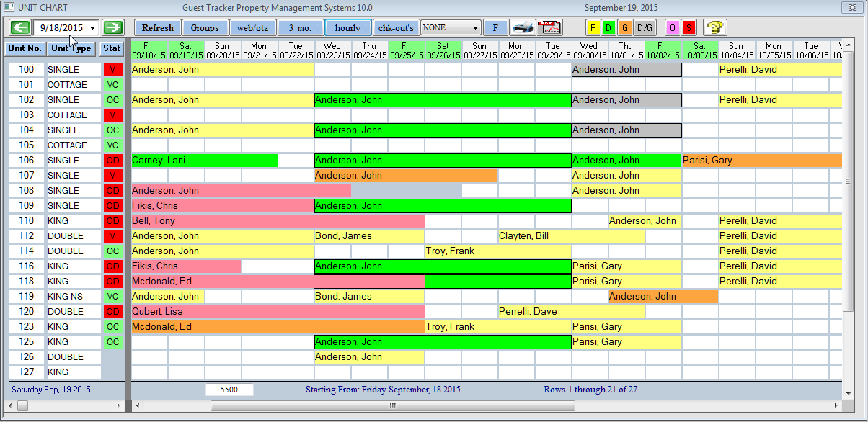Open Qubert, Lisa reservation in unit 120
This screenshot has width=868, height=422.
(278, 312)
